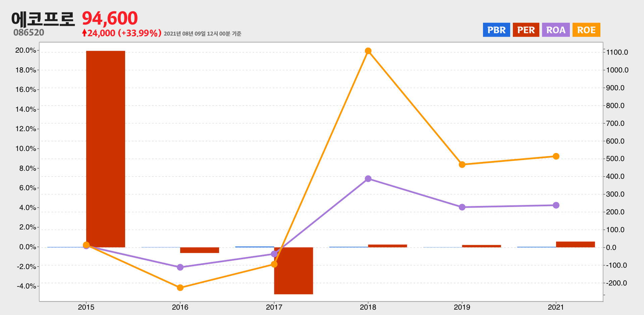Click the 2018 ROA data point
Viewport: 644px width, 315px height.
(x=368, y=179)
